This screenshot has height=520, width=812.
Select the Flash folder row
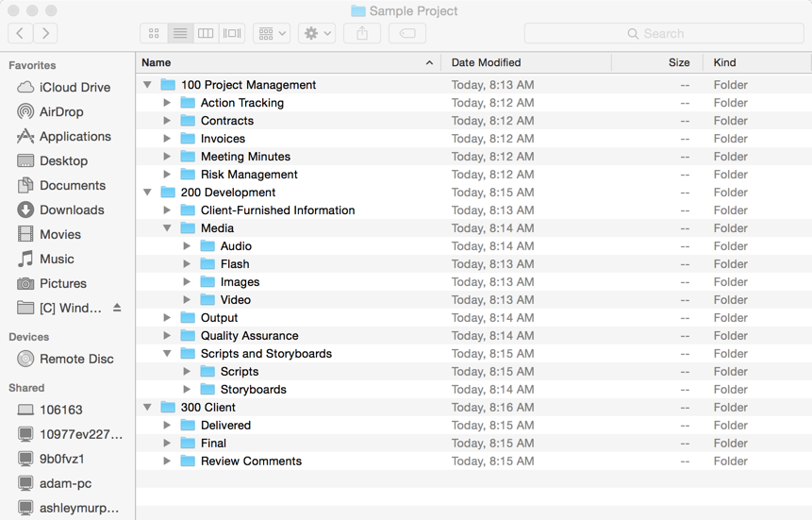473,264
